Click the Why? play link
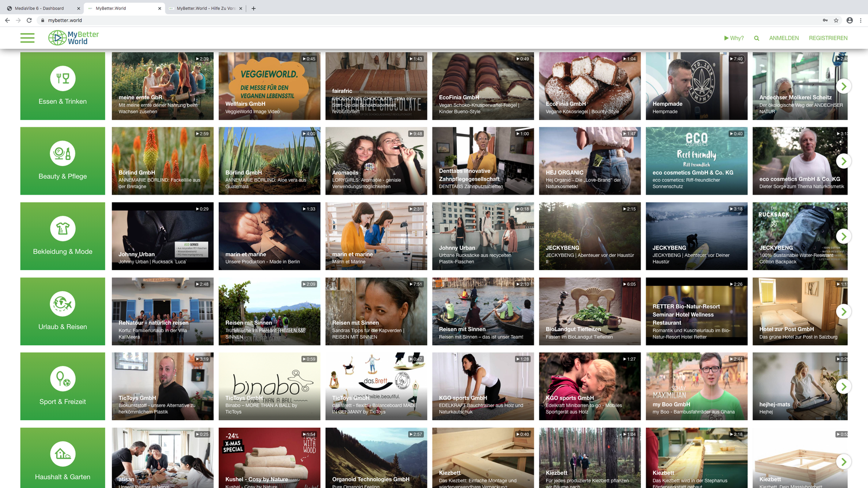The height and width of the screenshot is (488, 868). [x=733, y=38]
